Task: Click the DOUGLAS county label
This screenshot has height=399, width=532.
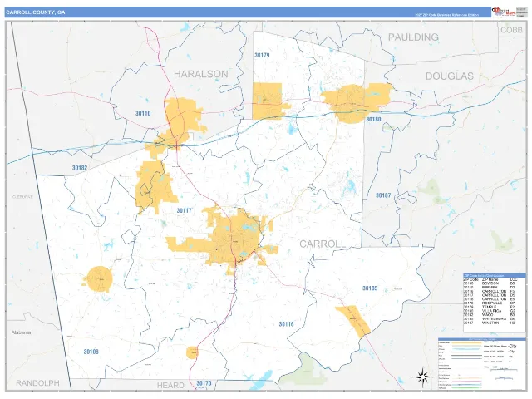Action: (x=450, y=76)
